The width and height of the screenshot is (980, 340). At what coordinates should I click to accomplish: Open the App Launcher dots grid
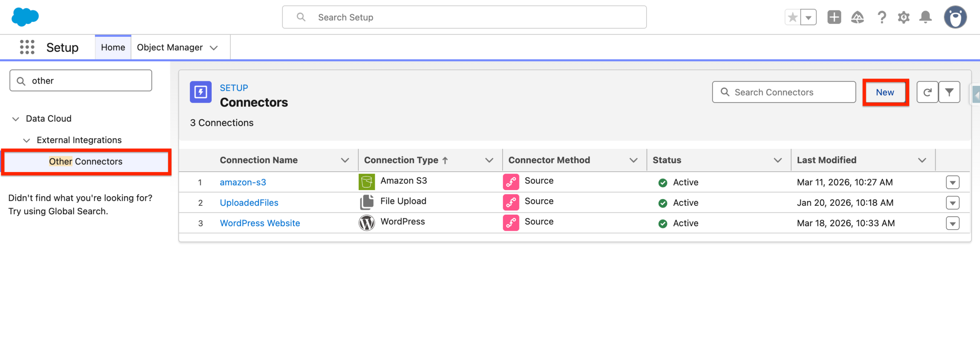(x=27, y=47)
